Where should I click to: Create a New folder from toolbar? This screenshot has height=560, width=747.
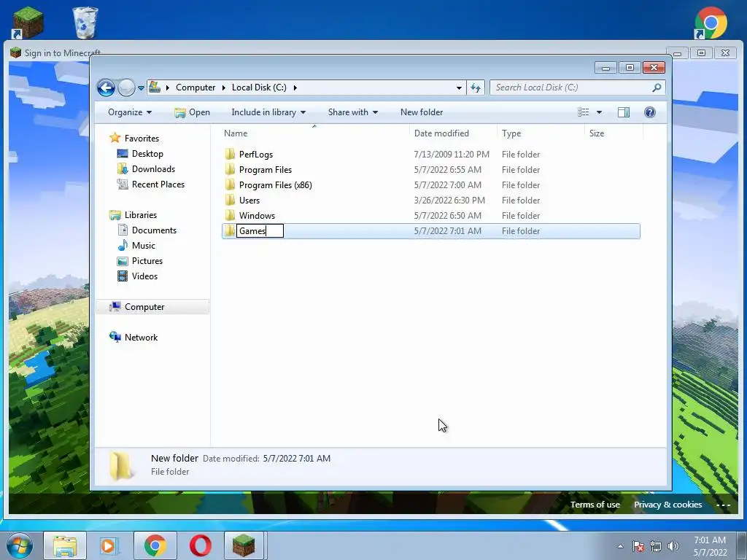click(422, 112)
